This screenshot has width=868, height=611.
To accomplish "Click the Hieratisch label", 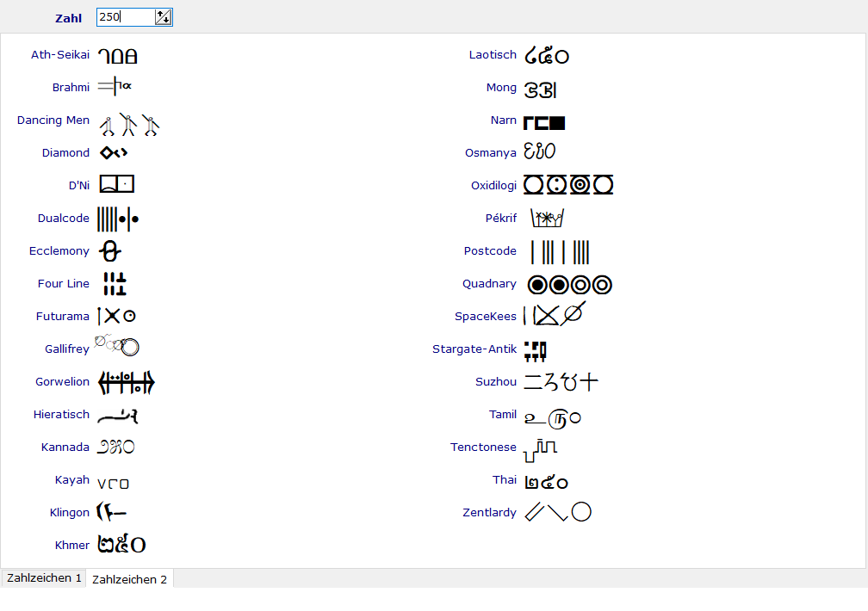I will 61,415.
